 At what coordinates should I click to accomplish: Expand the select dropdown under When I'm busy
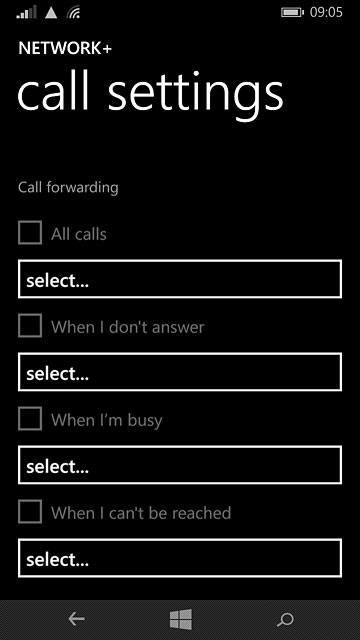click(x=180, y=465)
